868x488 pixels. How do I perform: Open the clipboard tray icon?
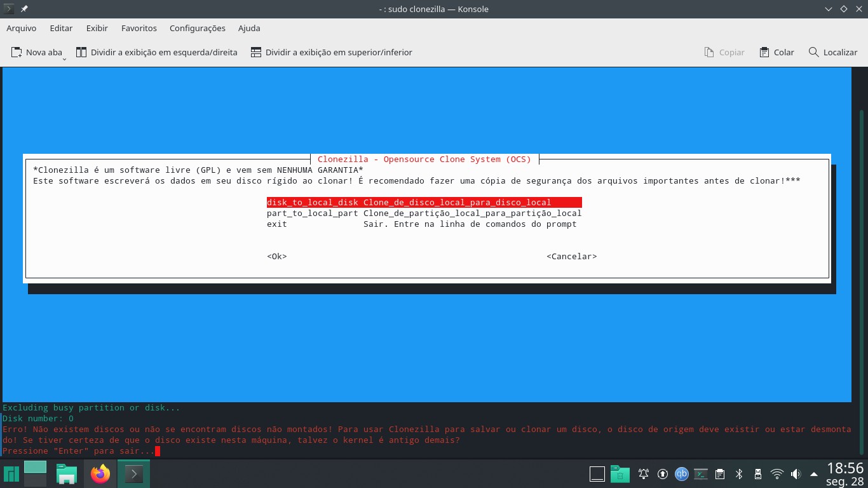[720, 474]
